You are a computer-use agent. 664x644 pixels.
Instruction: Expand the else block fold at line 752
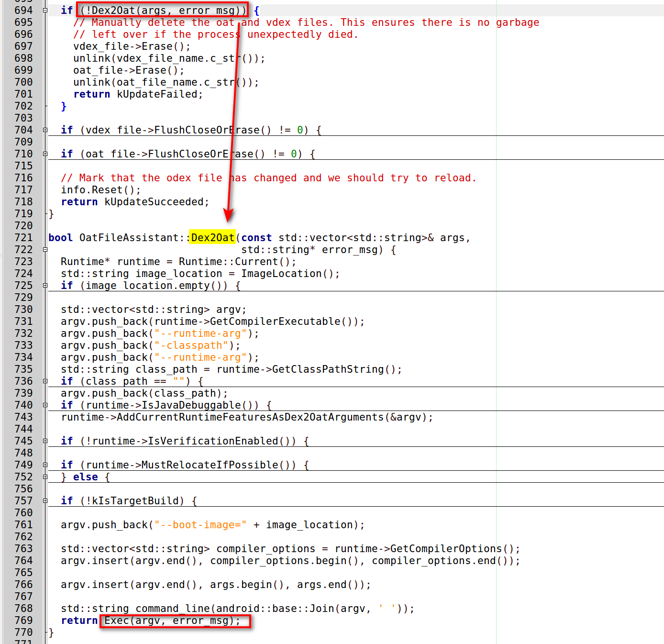tap(45, 477)
